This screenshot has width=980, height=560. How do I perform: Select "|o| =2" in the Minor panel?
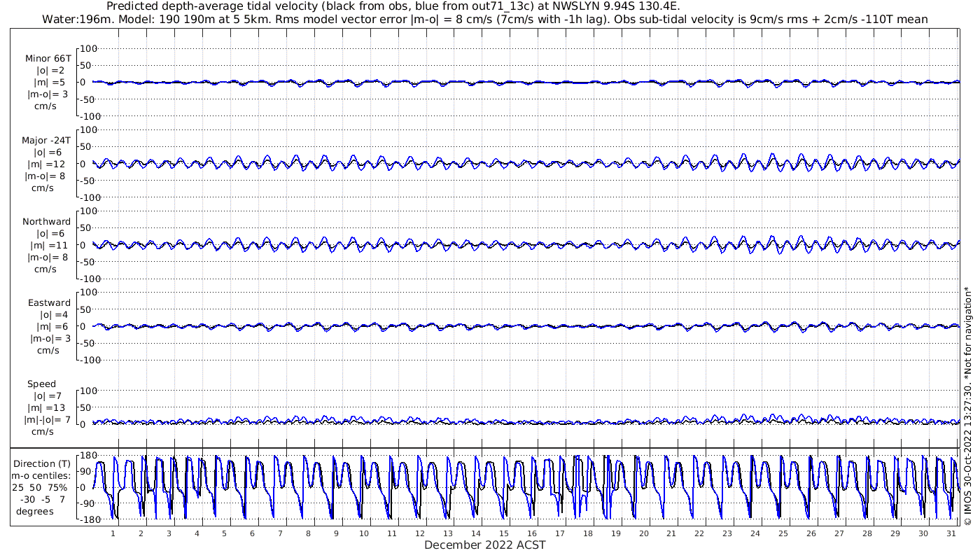tap(50, 71)
